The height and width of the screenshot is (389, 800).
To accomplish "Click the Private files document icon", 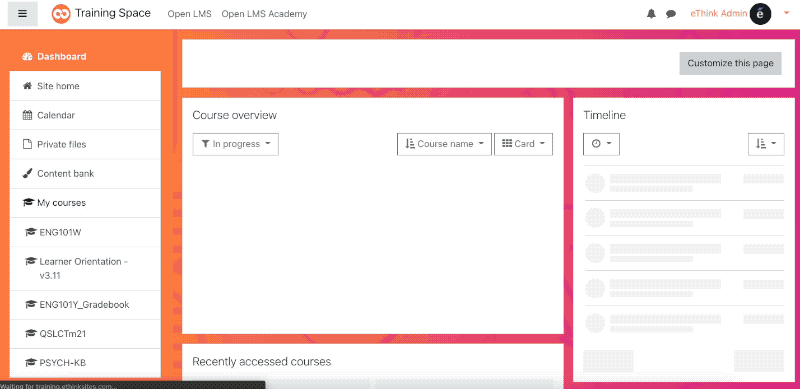I will click(x=28, y=144).
